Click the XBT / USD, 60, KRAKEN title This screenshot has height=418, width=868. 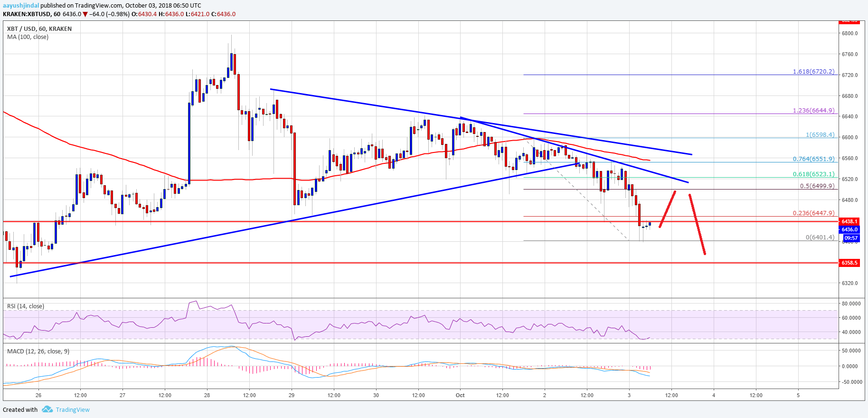tap(39, 28)
